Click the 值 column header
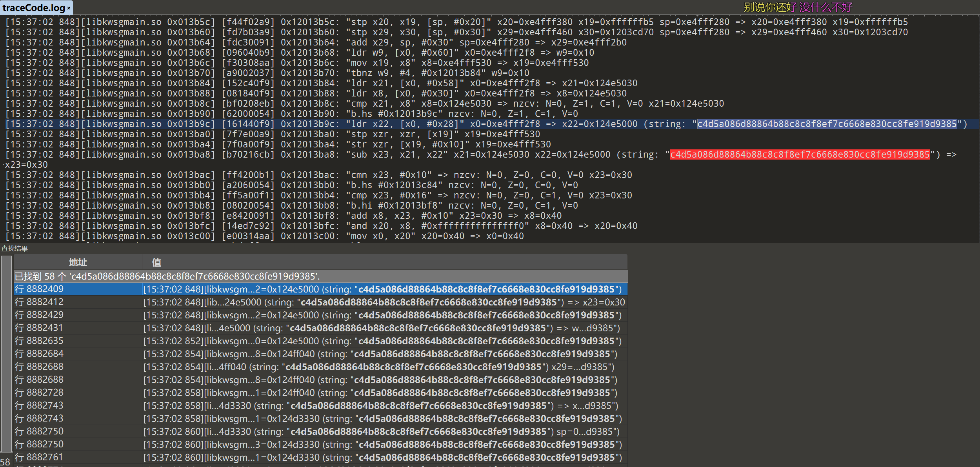Image resolution: width=980 pixels, height=467 pixels. pyautogui.click(x=156, y=262)
